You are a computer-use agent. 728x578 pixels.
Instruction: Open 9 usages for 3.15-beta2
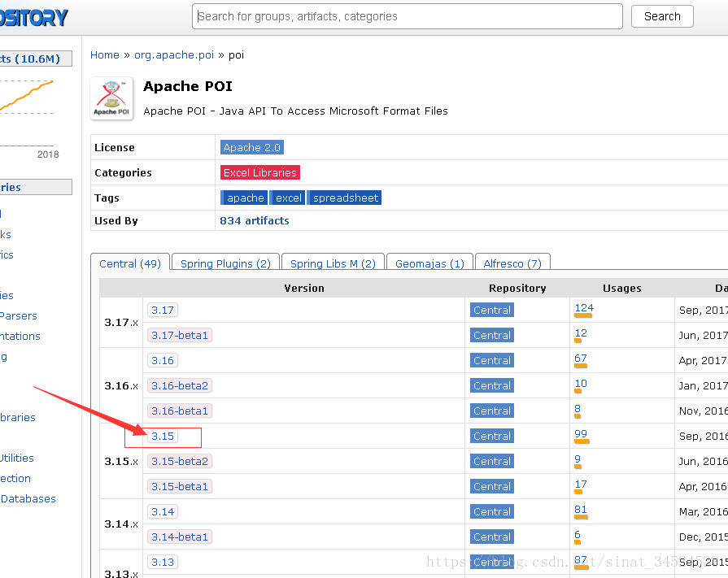577,459
